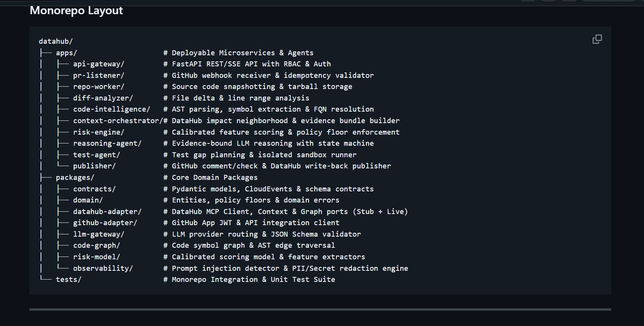
Task: Select datahub-adapter/ in the tree
Action: tap(107, 212)
